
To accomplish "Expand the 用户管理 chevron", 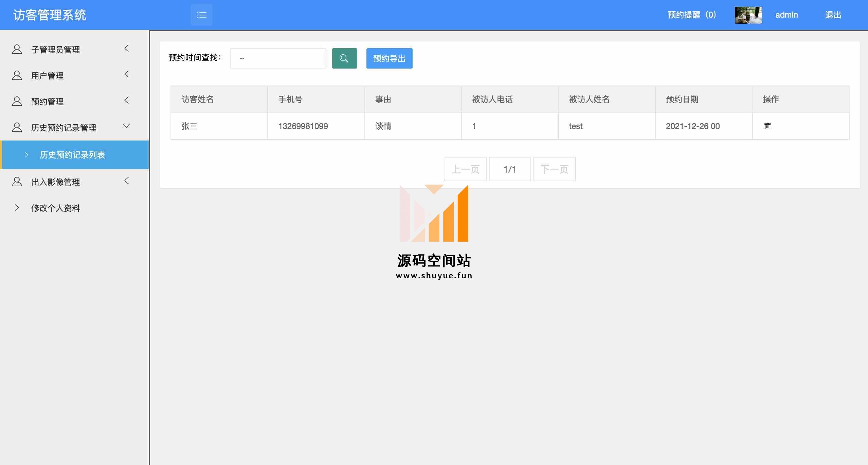I will point(127,74).
